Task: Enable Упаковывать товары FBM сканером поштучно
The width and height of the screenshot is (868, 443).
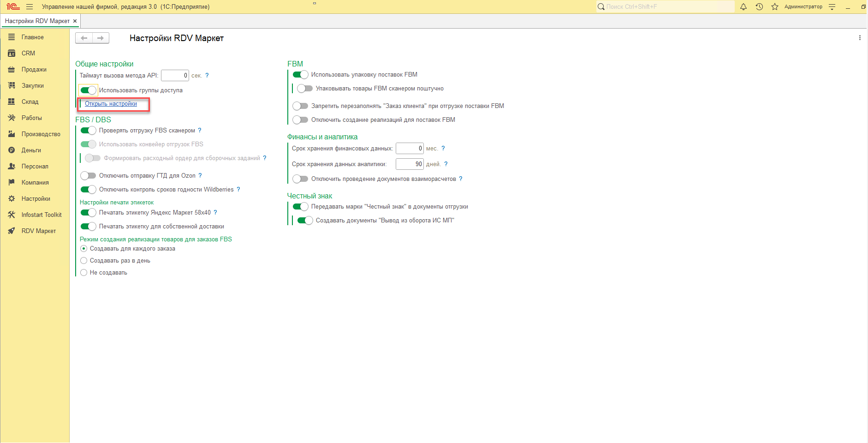Action: pyautogui.click(x=305, y=89)
